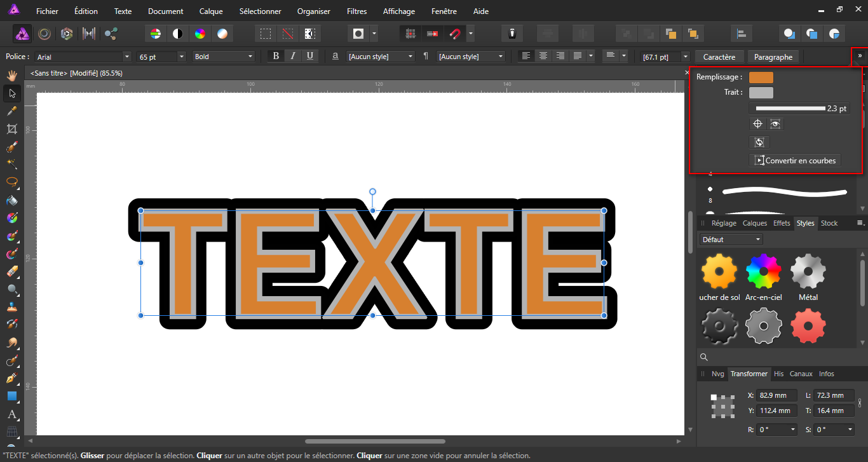Open the Calque menu
The image size is (868, 462).
(x=211, y=11)
